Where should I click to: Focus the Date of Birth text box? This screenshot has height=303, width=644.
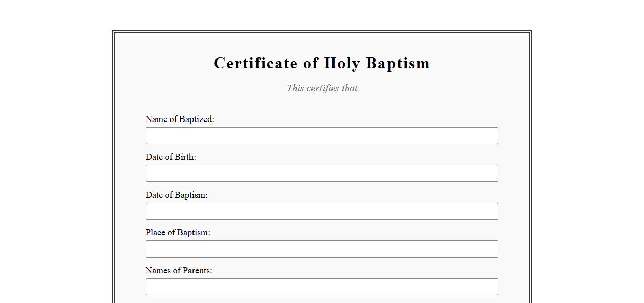tap(321, 173)
